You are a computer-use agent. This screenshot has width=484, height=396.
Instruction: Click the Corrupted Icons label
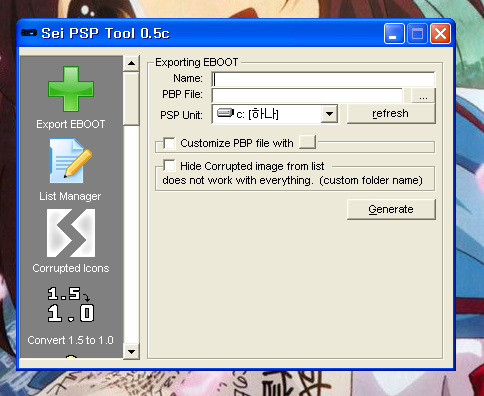coord(71,268)
